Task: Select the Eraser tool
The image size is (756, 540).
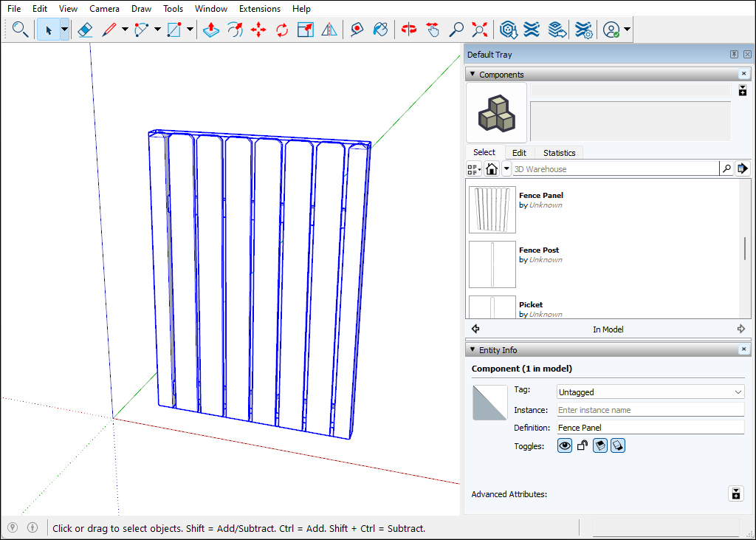Action: tap(85, 30)
